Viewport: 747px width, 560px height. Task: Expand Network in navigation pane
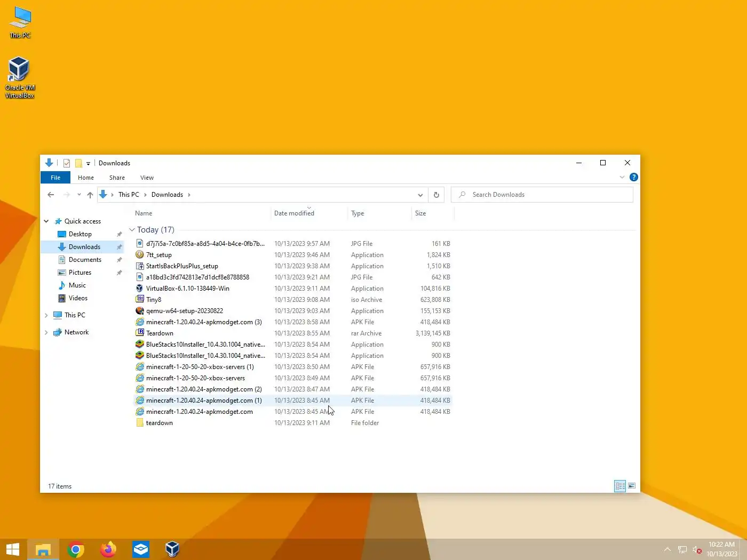[46, 332]
